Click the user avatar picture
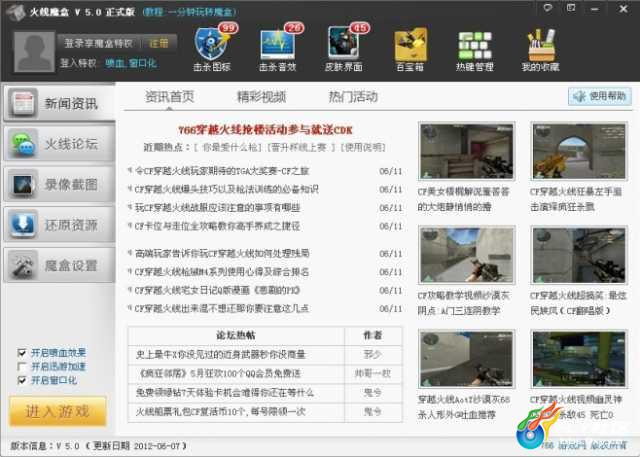The image size is (640, 457). coord(34,52)
